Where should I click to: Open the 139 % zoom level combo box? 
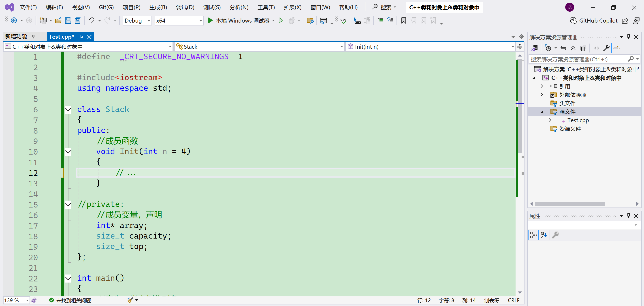27,300
